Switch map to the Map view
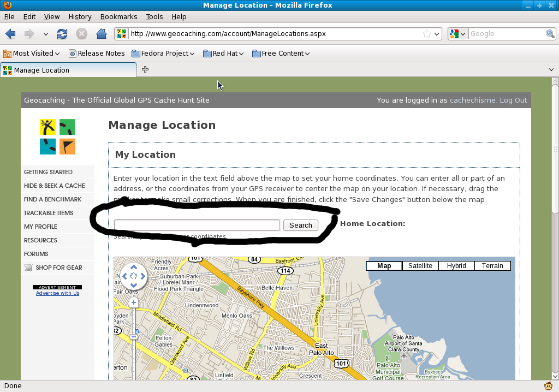The height and width of the screenshot is (392, 559). tap(384, 266)
